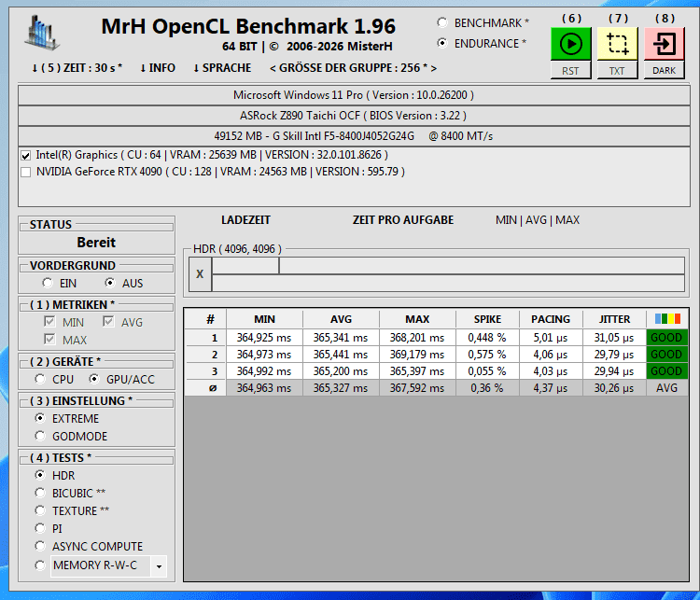
Task: Click the ø average row label
Action: [206, 388]
